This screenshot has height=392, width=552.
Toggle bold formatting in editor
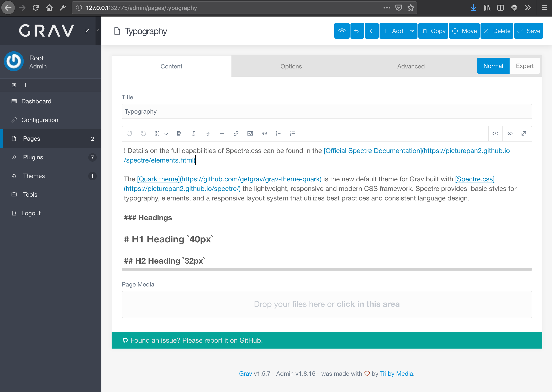(179, 133)
